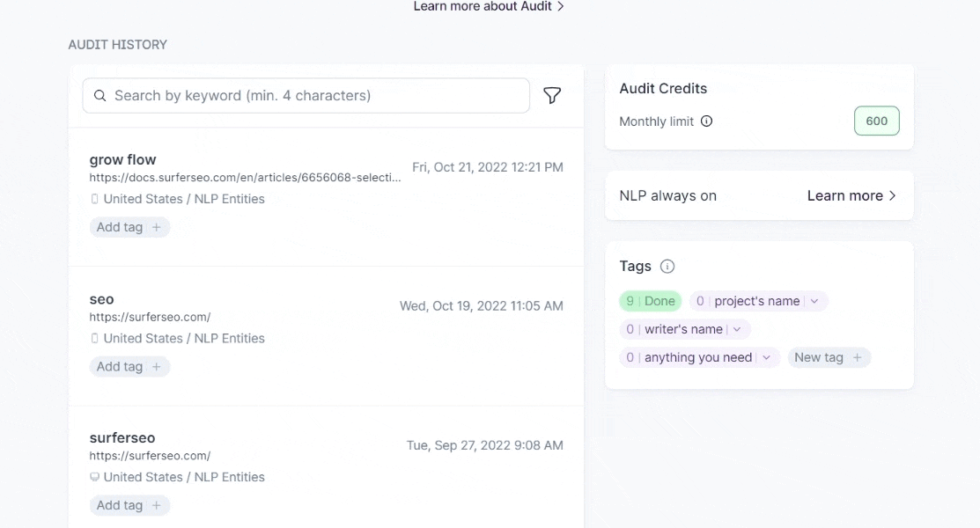Viewport: 980px width, 528px height.
Task: Click the Monthly limit info icon
Action: pos(706,121)
